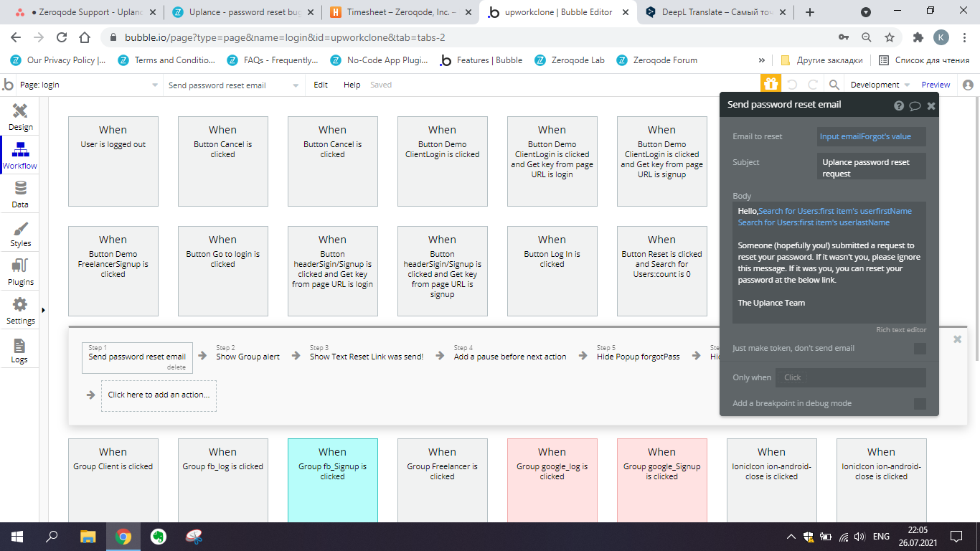Go to browser home page
The height and width of the screenshot is (551, 980).
[85, 37]
